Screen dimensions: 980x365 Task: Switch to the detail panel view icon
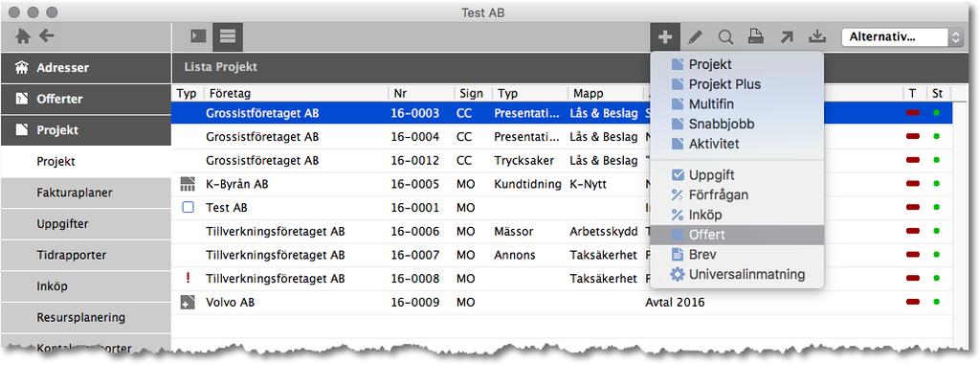click(x=198, y=36)
